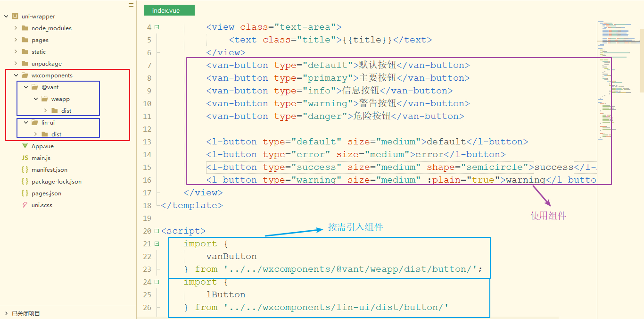Image resolution: width=644 pixels, height=319 pixels.
Task: Click the {{title}} expression at line 5
Action: [x=367, y=40]
